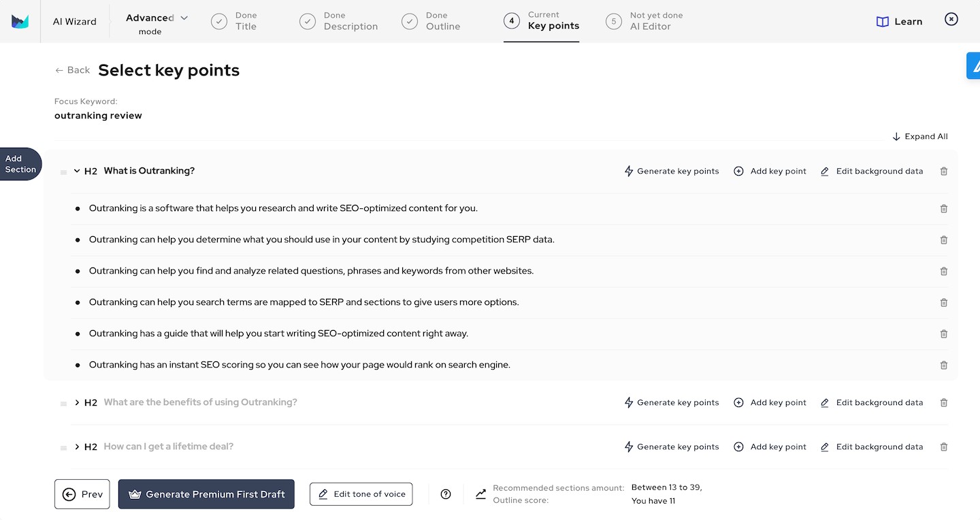Screen dimensions: 980x520
Task: Open the Advanced mode dropdown
Action: 157,23
